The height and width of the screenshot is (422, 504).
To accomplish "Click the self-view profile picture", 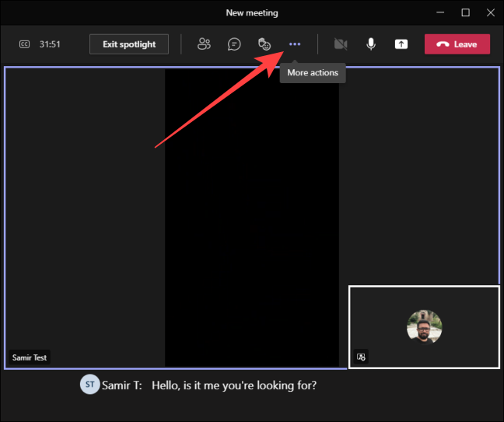I will coord(425,327).
